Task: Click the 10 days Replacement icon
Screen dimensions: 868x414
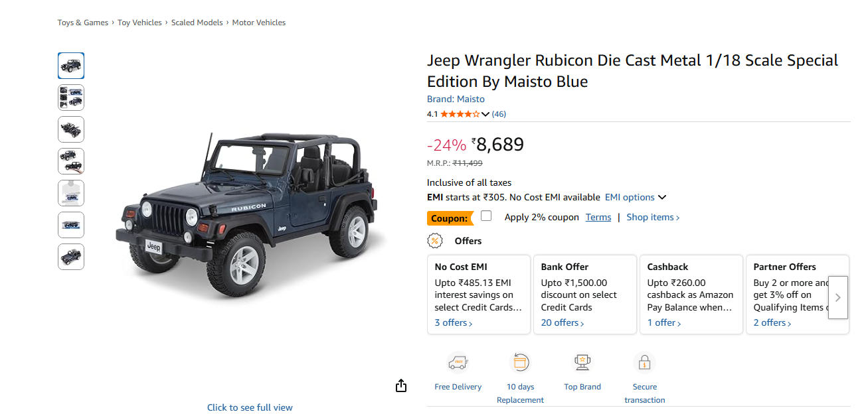Action: [x=520, y=363]
